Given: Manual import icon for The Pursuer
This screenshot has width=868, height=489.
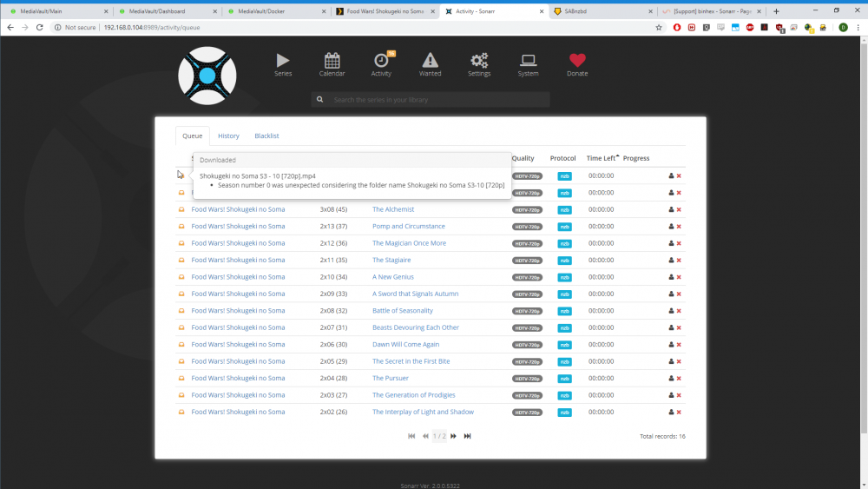Looking at the screenshot, I should point(671,378).
